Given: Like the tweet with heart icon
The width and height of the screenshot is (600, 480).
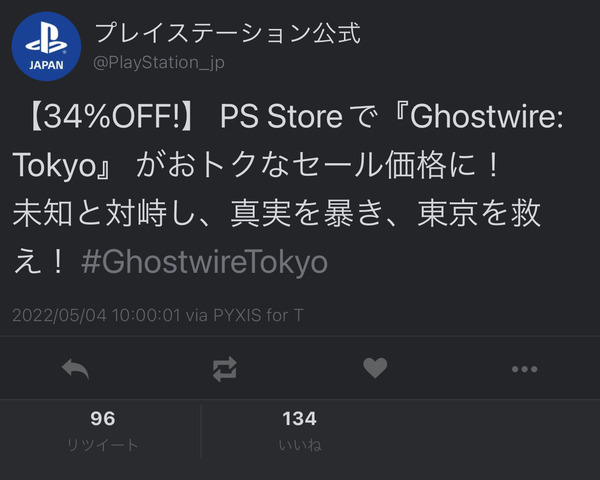Looking at the screenshot, I should 375,368.
